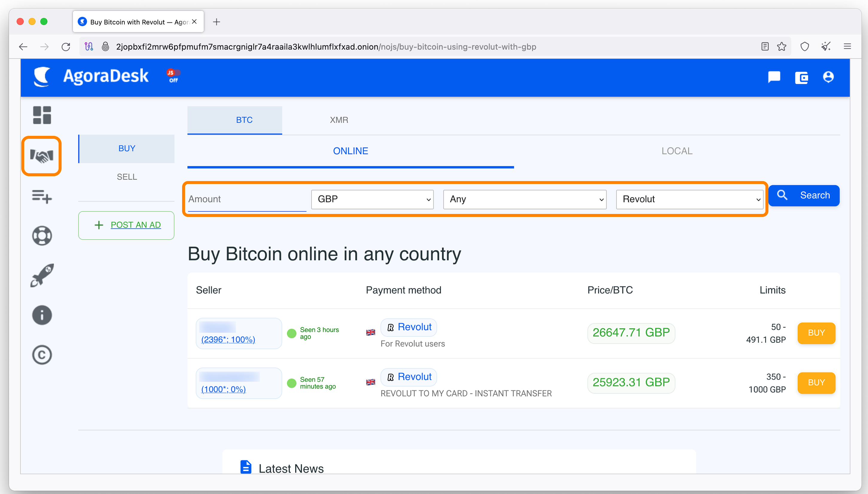
Task: Click the onion site security icon
Action: coord(106,46)
